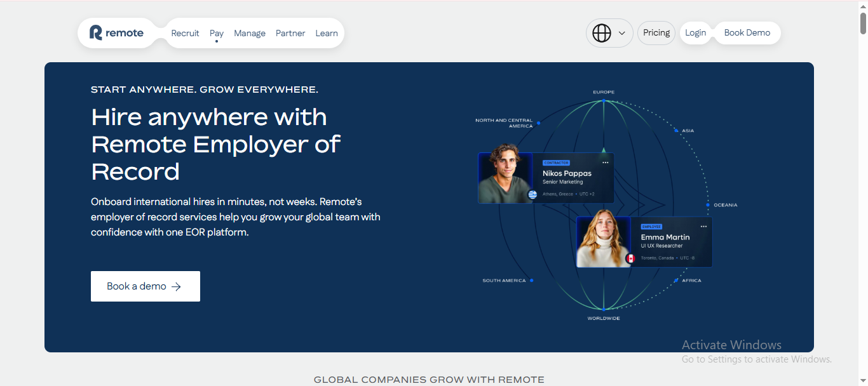868x386 pixels.
Task: Open the Pay menu
Action: [217, 33]
